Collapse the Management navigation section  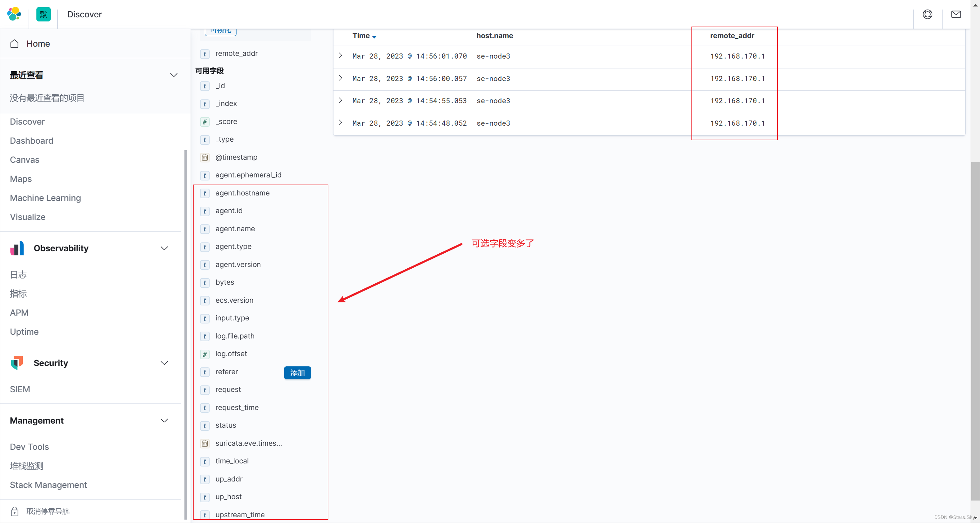click(164, 421)
